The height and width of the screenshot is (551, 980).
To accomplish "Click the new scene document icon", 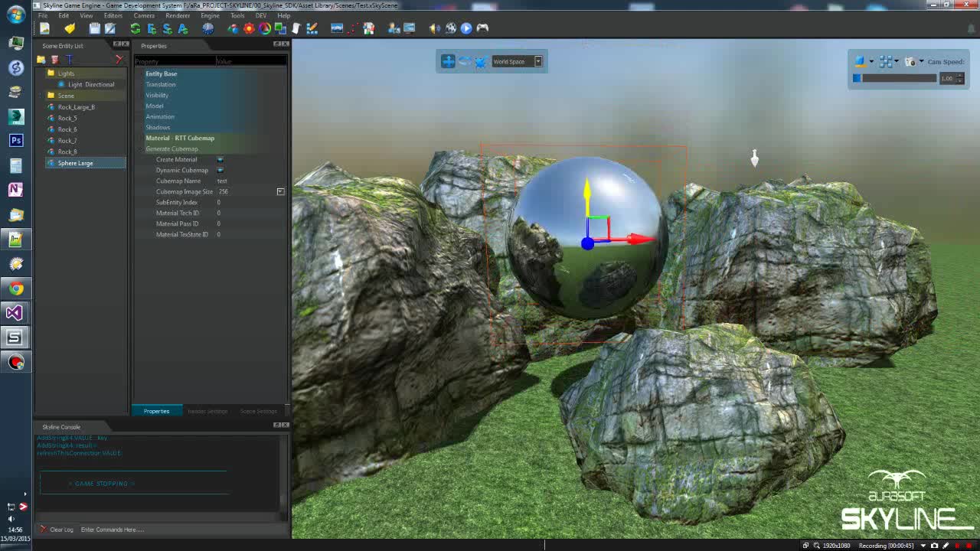I will (x=44, y=28).
